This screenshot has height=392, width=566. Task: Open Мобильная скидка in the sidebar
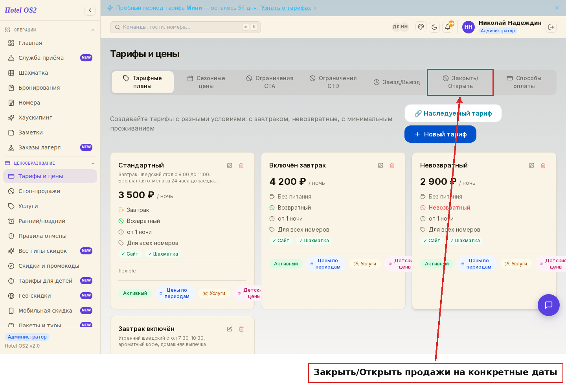click(x=50, y=311)
